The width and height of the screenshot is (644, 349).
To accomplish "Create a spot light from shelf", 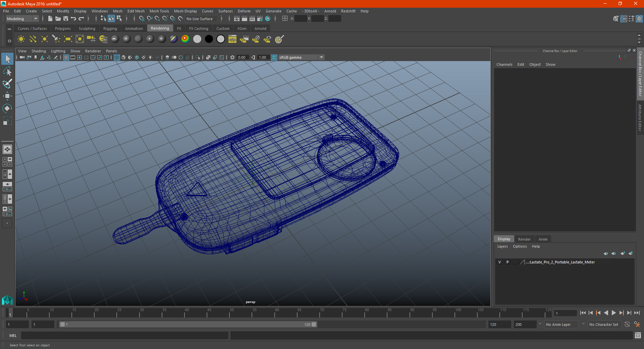I will tap(56, 39).
